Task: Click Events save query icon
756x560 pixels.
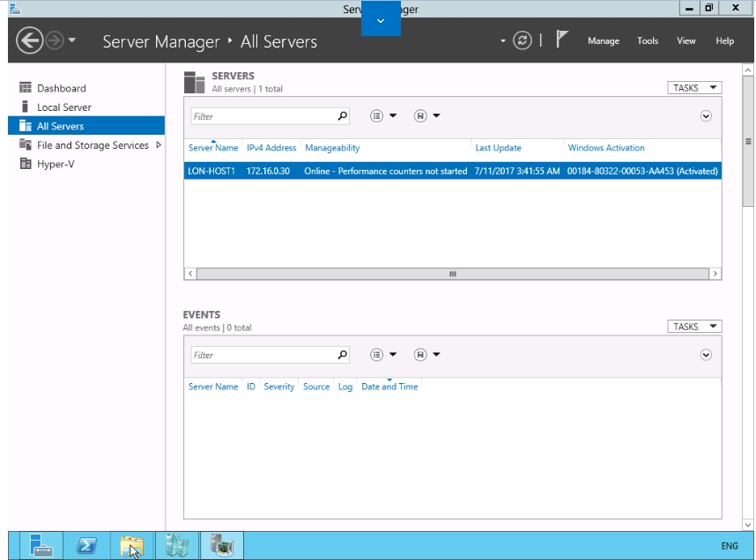Action: 420,355
